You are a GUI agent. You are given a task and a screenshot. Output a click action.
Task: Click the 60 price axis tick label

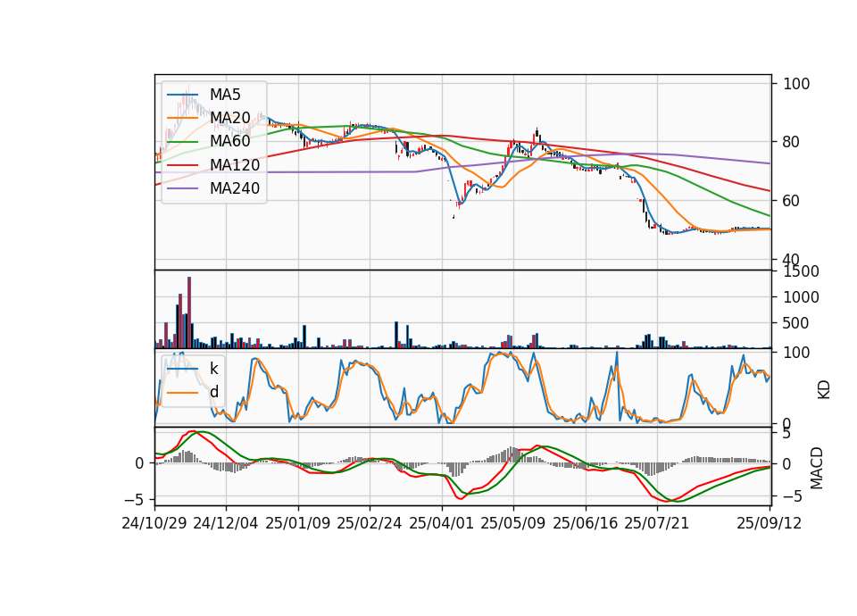pos(792,201)
